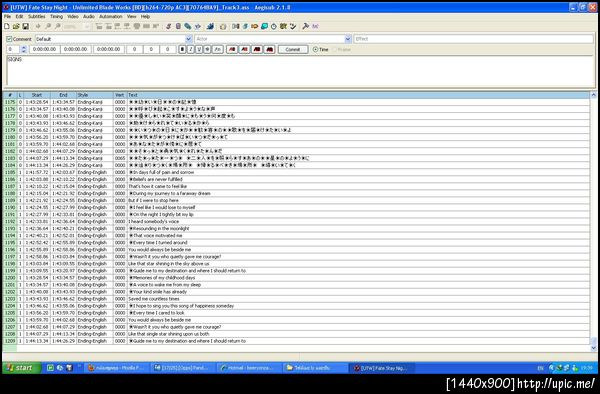Switch to the Mozilla Firefox taskbar item
The height and width of the screenshot is (394, 600).
[x=116, y=368]
